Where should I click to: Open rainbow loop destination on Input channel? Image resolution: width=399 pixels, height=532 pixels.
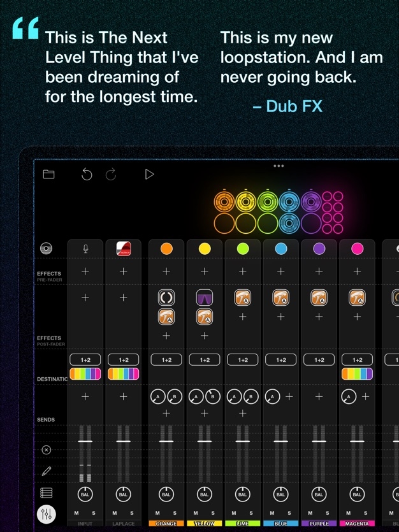pyautogui.click(x=85, y=374)
